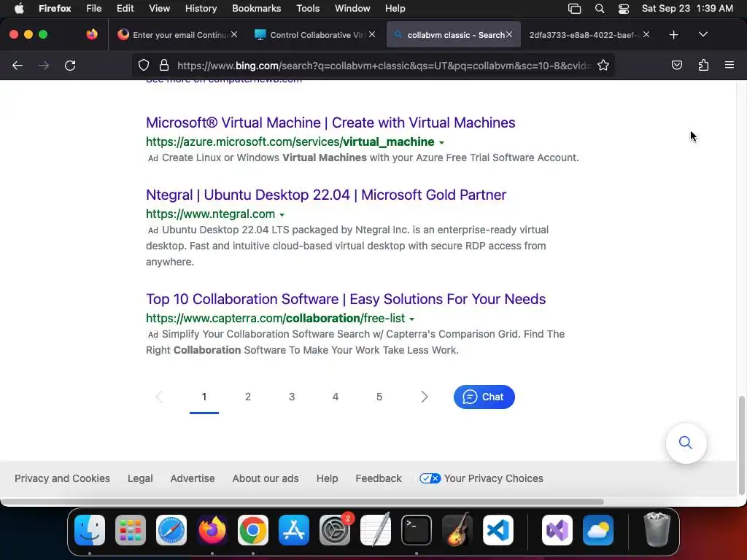
Task: Go back using the browser back arrow
Action: (x=18, y=66)
